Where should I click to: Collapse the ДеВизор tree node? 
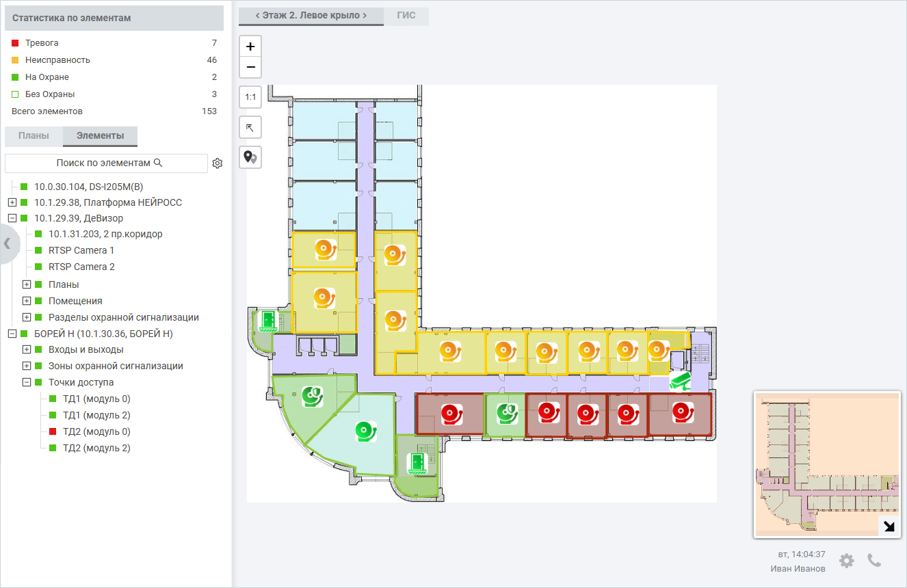(x=12, y=219)
